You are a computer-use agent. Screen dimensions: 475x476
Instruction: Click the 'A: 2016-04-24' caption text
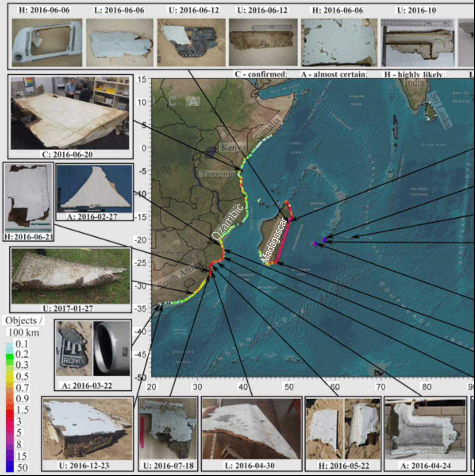click(x=426, y=466)
